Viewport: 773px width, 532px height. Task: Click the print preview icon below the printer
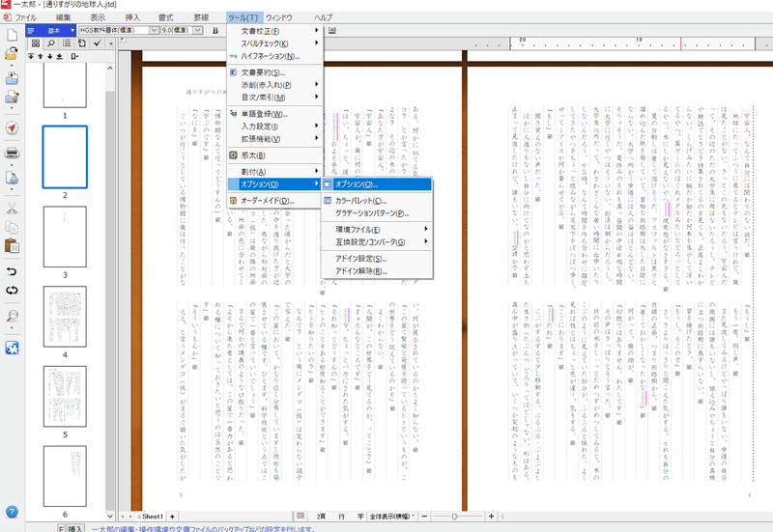click(x=12, y=178)
